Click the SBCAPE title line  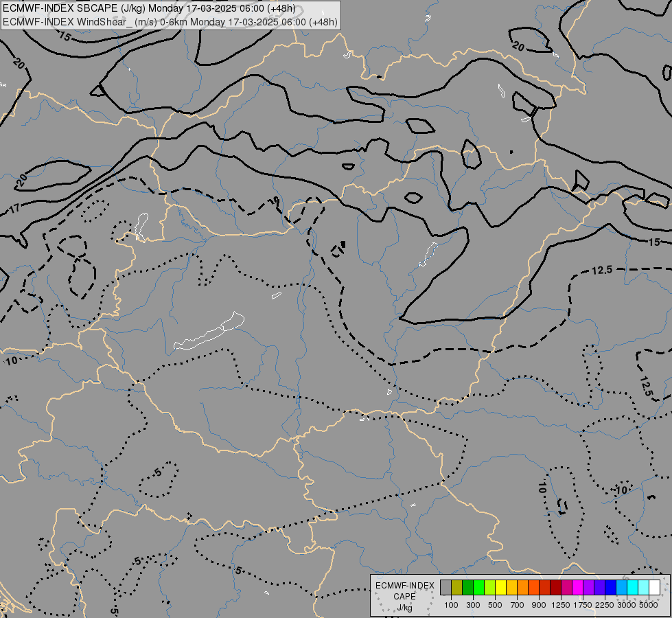pyautogui.click(x=149, y=8)
